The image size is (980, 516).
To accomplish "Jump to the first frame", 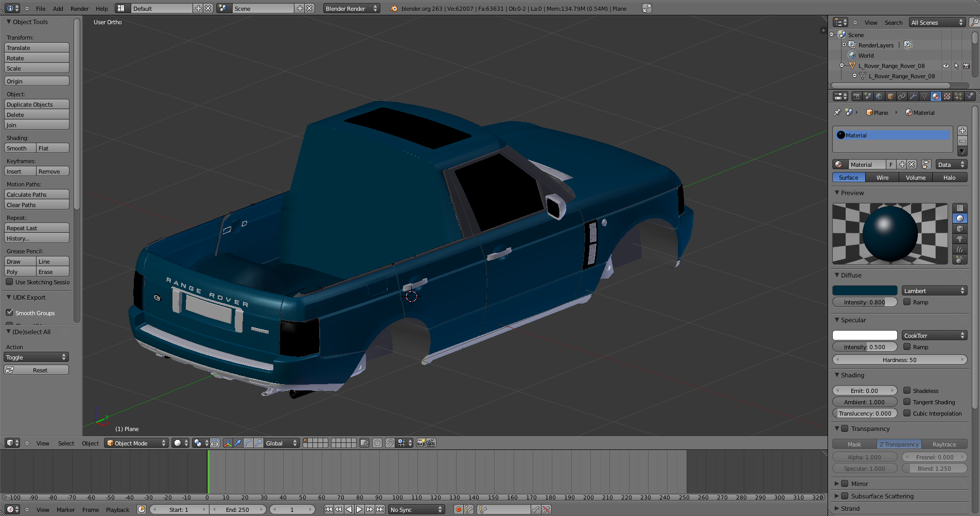I will [x=328, y=509].
